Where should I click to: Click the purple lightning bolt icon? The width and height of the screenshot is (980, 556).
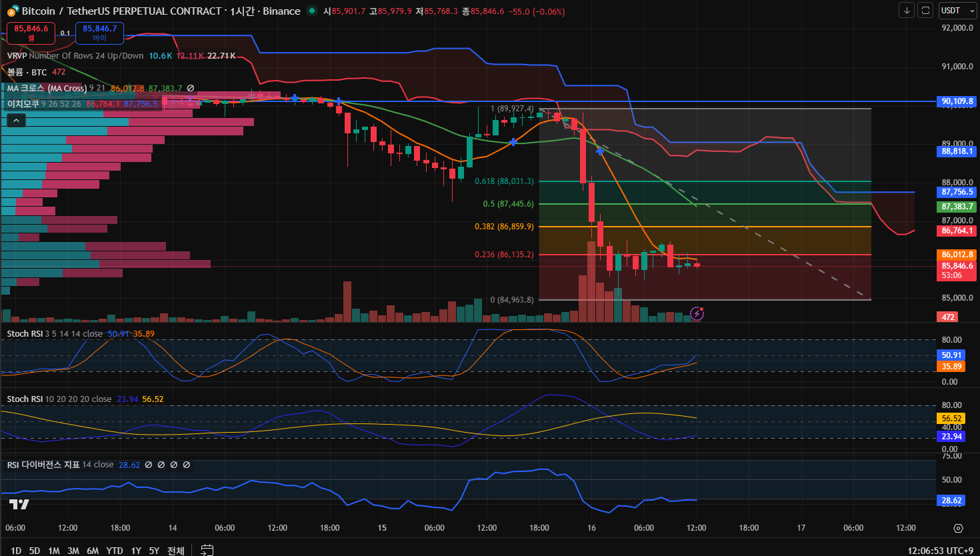click(x=697, y=313)
